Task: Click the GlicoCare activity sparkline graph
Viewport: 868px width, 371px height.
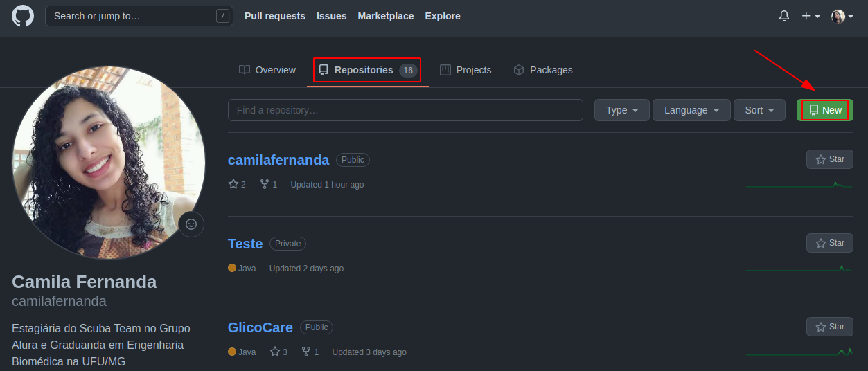Action: pos(799,352)
